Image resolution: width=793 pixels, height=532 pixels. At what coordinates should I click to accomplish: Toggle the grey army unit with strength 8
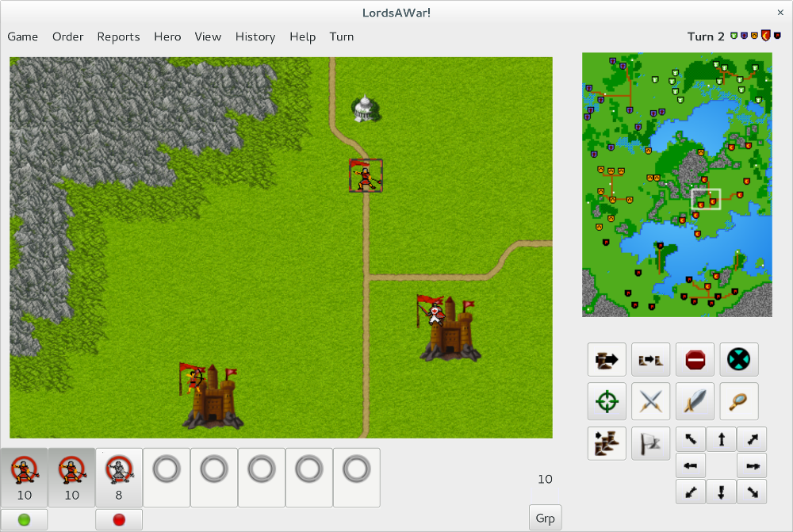point(119,477)
